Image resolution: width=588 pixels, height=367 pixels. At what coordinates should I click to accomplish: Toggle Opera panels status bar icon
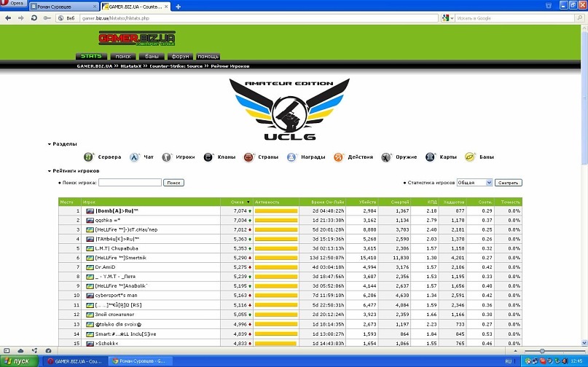(x=7, y=351)
